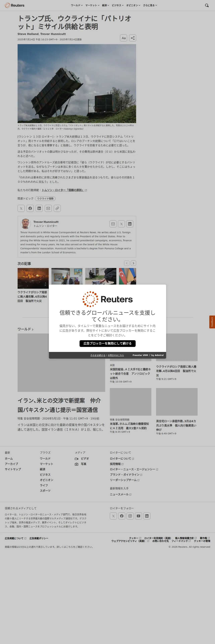Click the previous arrow in 次の記事 carousel
This screenshot has height=644, width=215.
coord(127,263)
